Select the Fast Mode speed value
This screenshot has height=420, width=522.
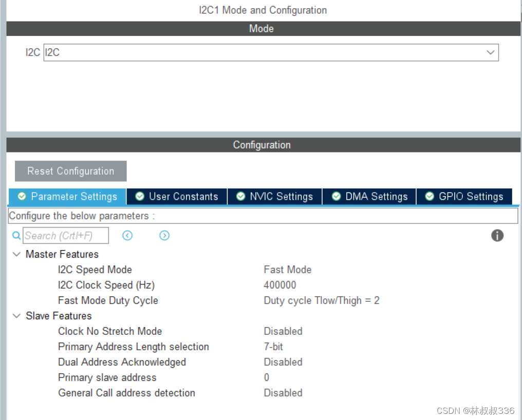(x=287, y=270)
